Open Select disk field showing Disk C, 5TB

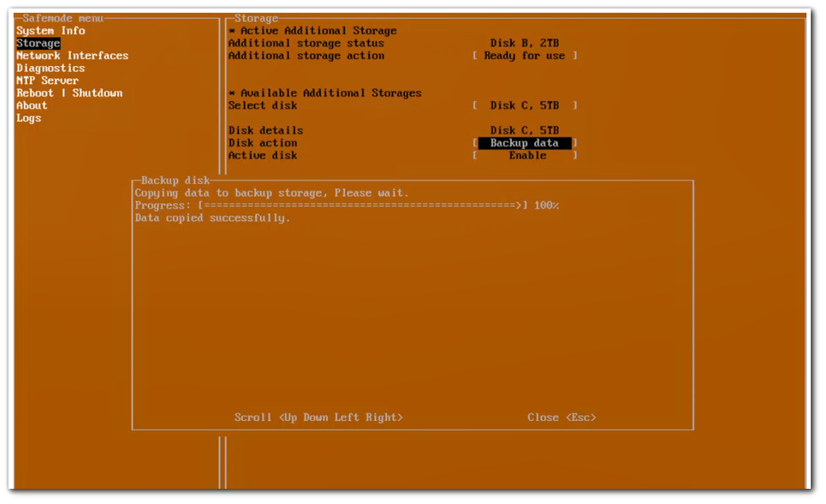click(x=524, y=106)
